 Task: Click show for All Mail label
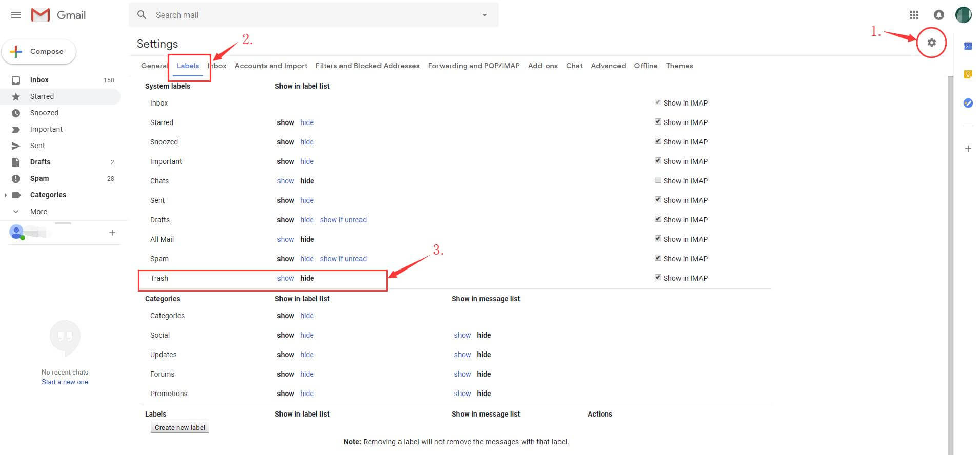coord(286,239)
